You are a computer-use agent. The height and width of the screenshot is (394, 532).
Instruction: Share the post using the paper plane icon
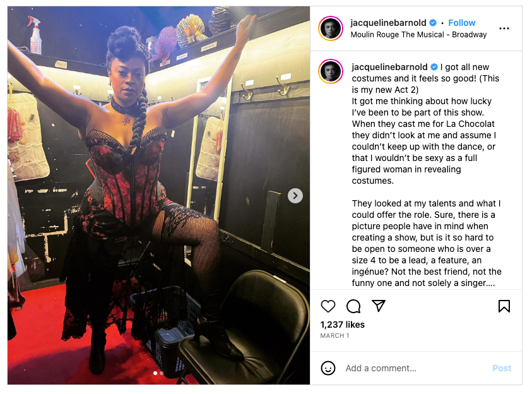coord(378,306)
